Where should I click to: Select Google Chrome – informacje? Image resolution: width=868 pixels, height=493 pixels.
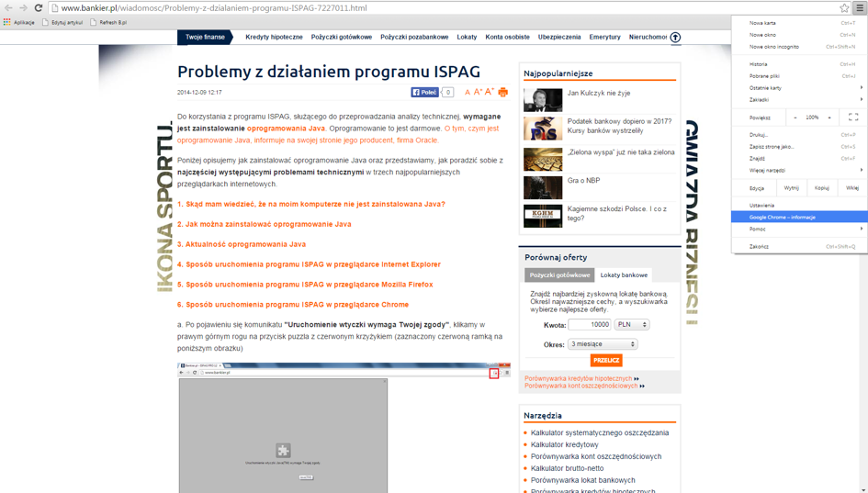tap(799, 218)
